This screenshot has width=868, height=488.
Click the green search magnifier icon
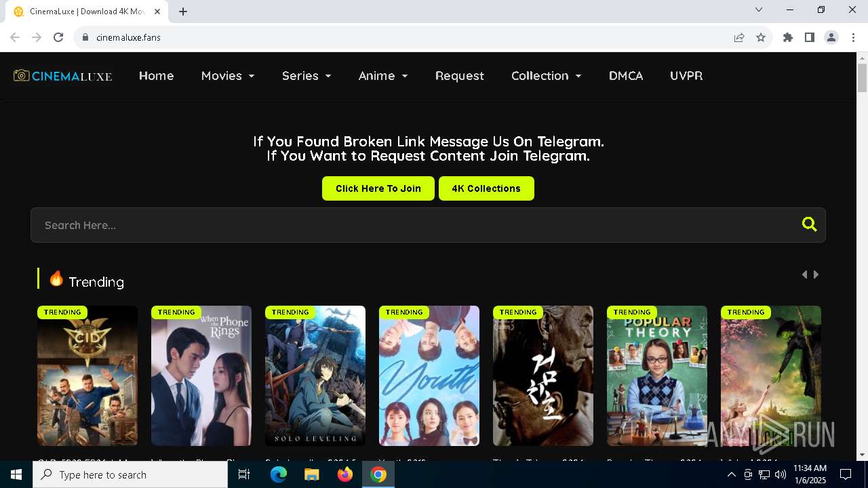pos(809,224)
